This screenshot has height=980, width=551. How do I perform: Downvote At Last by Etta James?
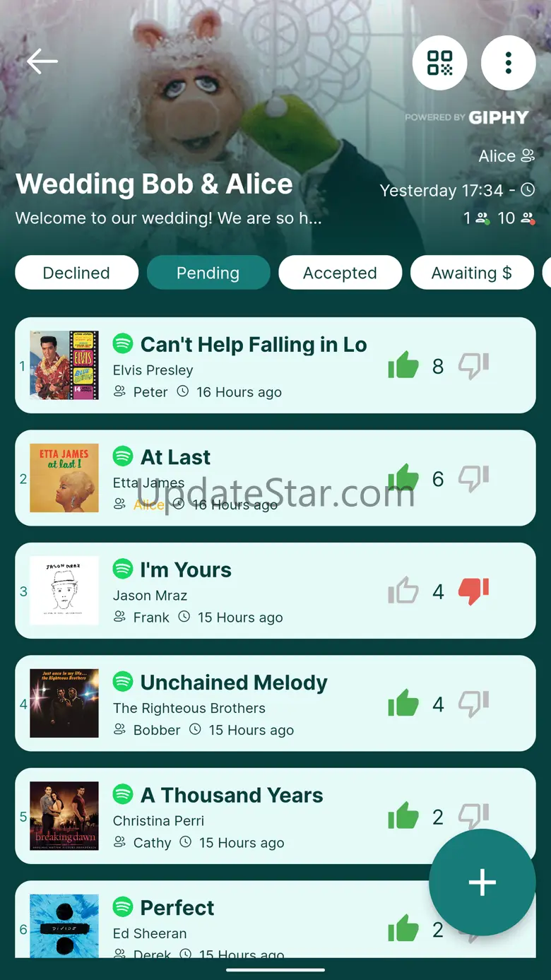click(473, 479)
